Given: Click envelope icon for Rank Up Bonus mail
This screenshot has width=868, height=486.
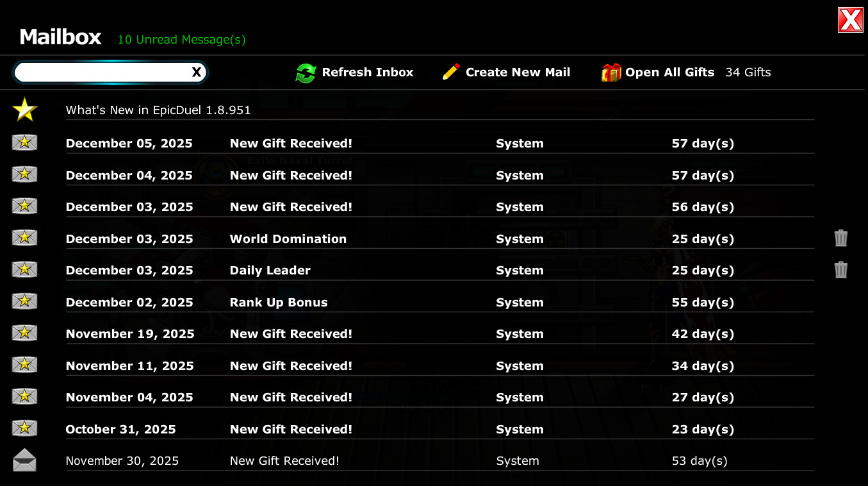Looking at the screenshot, I should click(x=24, y=301).
